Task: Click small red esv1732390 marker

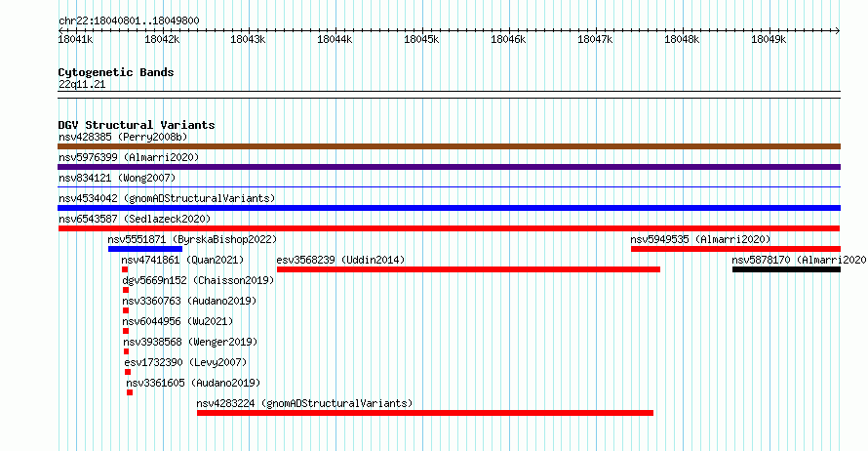Action: 128,372
